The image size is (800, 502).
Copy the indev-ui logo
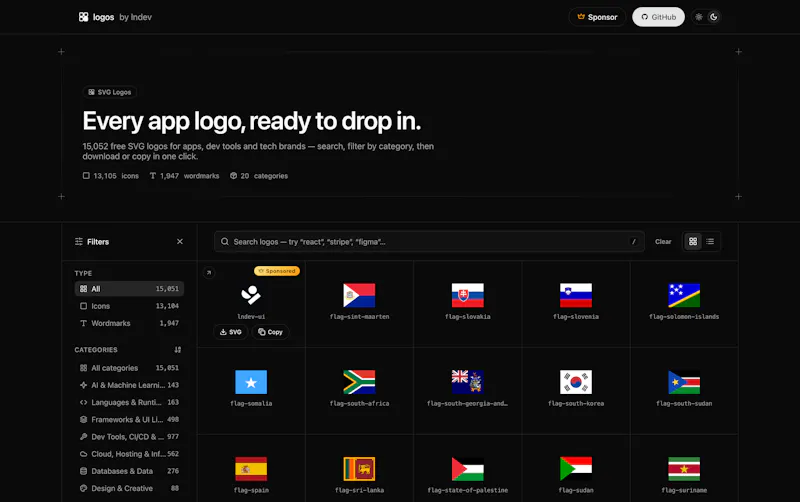point(270,332)
